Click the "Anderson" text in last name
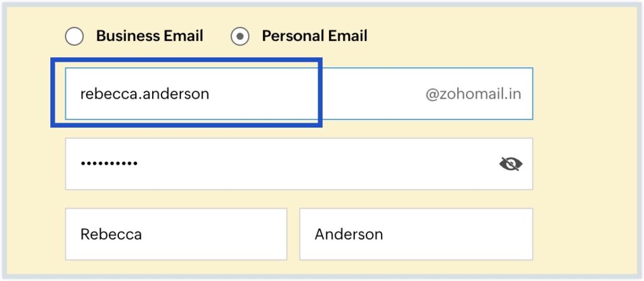This screenshot has height=281, width=644. [x=348, y=234]
